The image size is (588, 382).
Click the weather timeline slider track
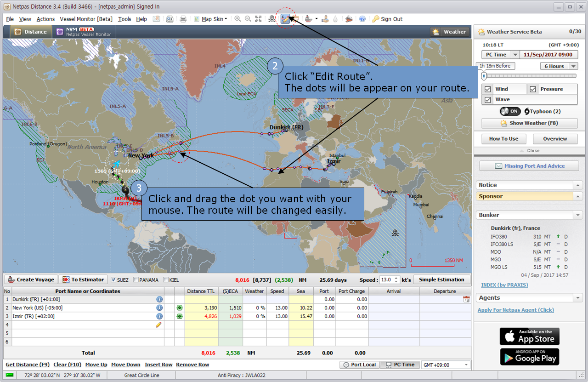click(x=529, y=76)
